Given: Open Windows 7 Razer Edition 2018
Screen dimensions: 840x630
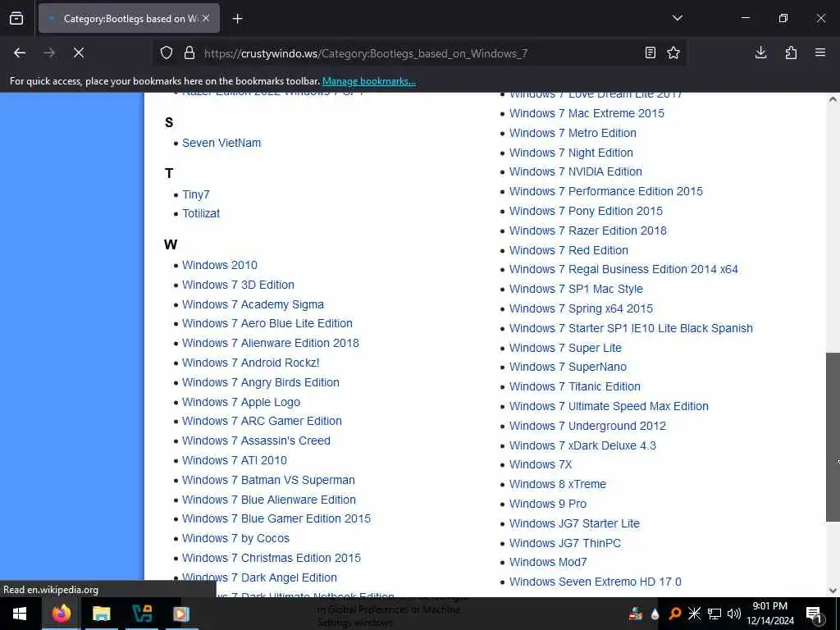Looking at the screenshot, I should pos(587,231).
